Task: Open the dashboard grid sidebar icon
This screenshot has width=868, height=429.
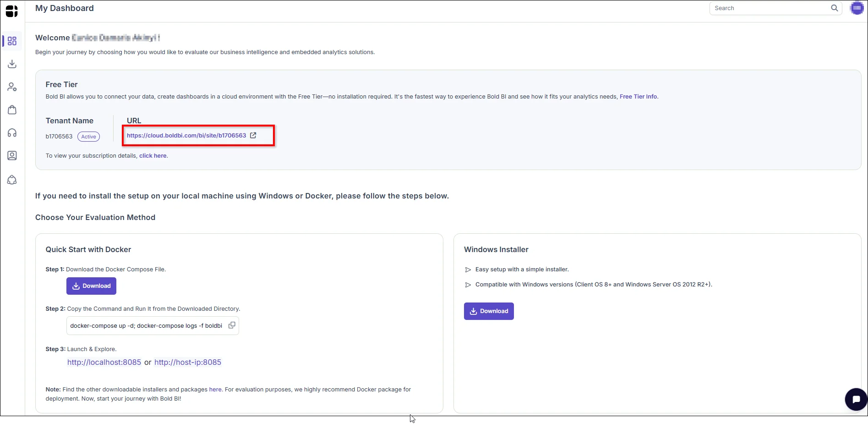Action: tap(12, 41)
